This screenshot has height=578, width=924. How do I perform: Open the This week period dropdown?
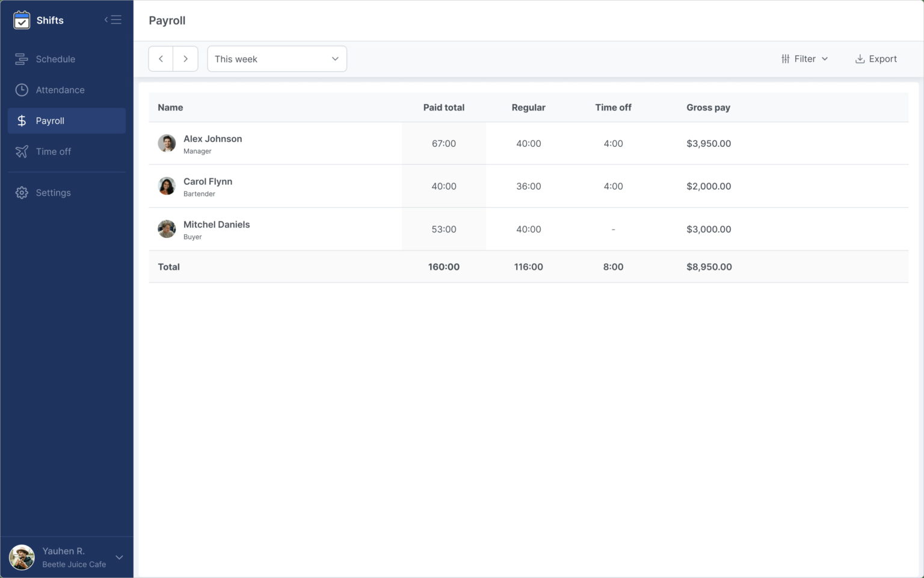(x=277, y=58)
